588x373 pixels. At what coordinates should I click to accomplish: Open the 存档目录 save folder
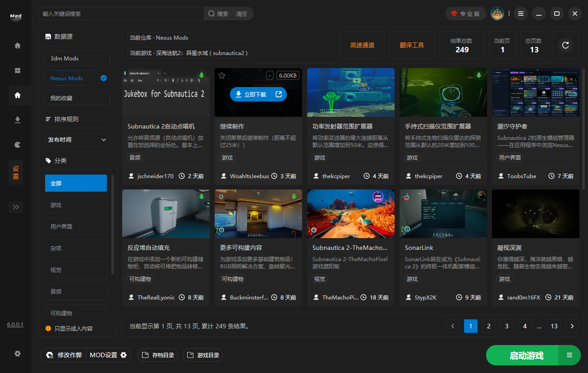[158, 355]
